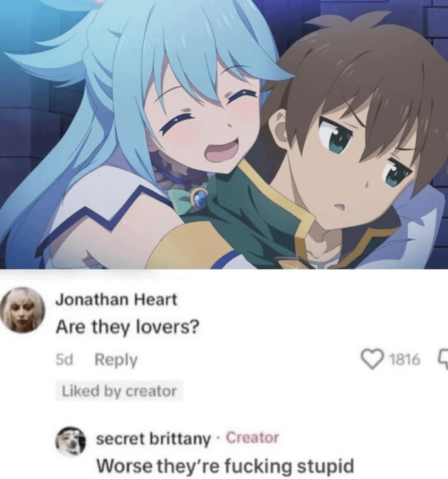This screenshot has height=479, width=448.
Task: Open Jonathan Heart's profile picture
Action: tap(22, 309)
